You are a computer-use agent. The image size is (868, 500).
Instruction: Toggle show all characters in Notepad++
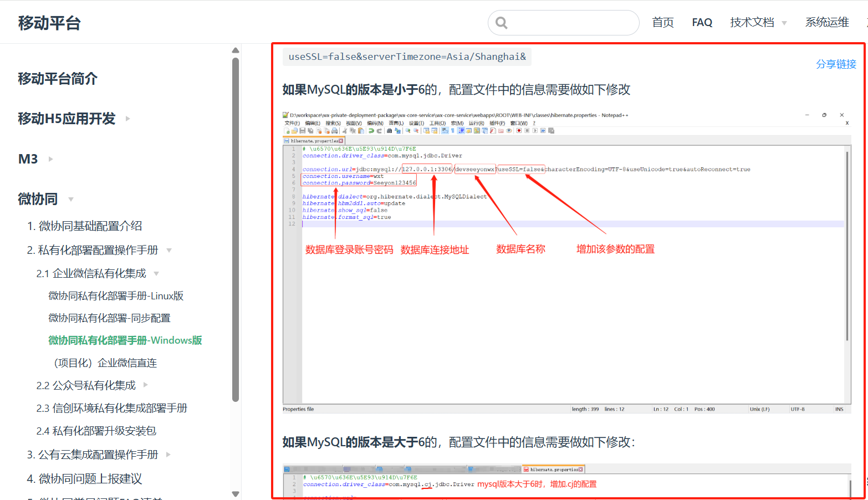[x=452, y=131]
